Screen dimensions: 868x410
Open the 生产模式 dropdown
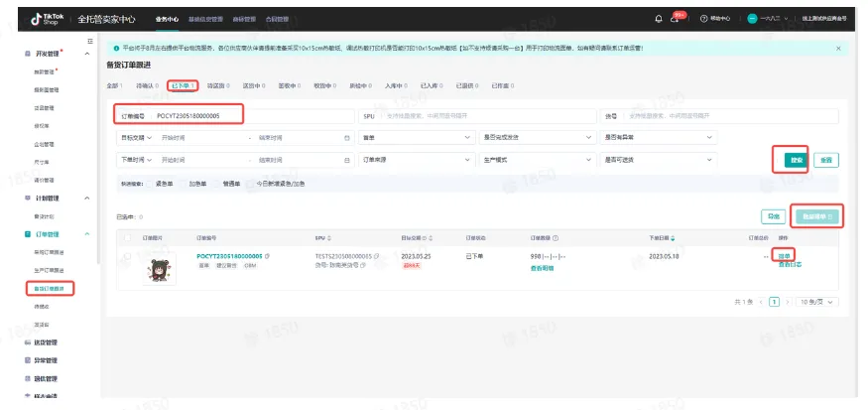[x=538, y=160]
